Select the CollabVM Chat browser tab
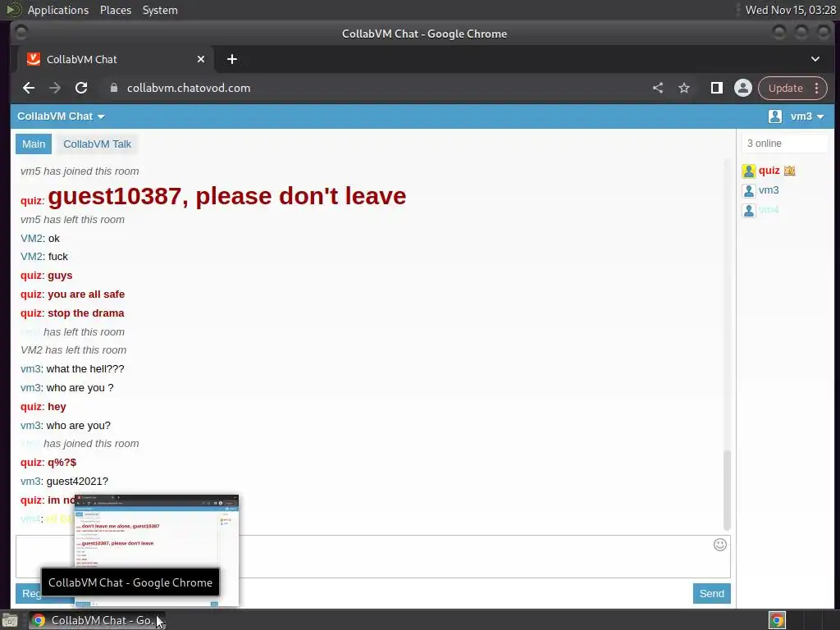 (116, 59)
